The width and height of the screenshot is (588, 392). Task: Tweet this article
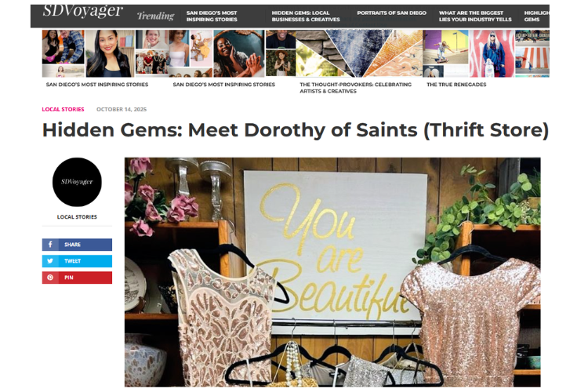[77, 261]
